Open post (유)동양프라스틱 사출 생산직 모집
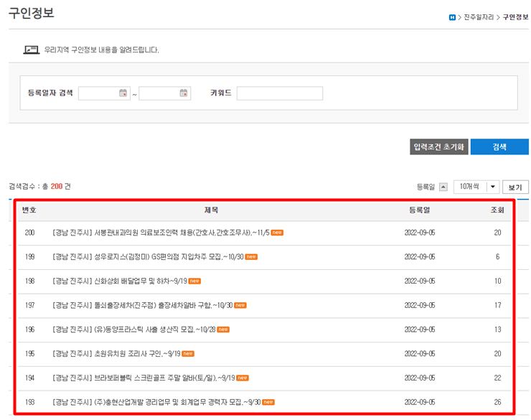This screenshot has width=531, height=420. pyautogui.click(x=133, y=330)
